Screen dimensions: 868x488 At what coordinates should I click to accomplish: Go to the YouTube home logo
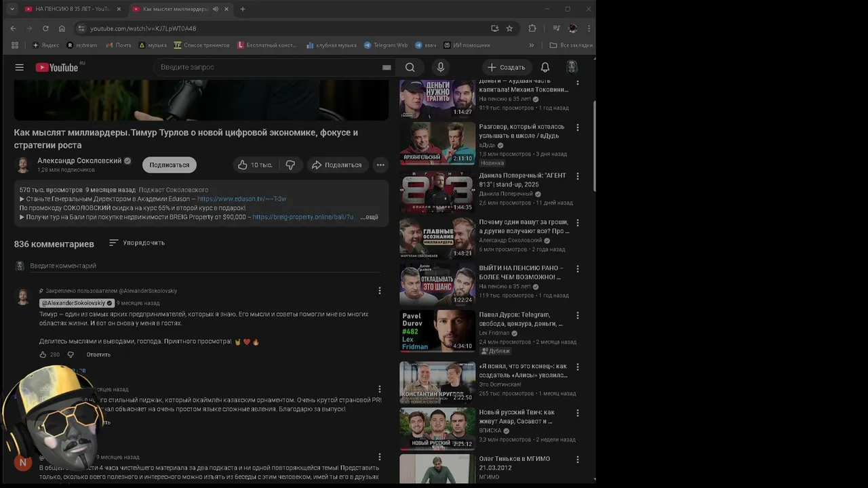click(x=57, y=67)
